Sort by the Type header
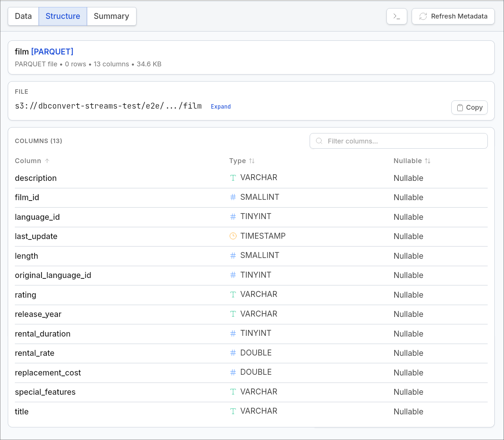504x440 pixels. click(x=242, y=161)
